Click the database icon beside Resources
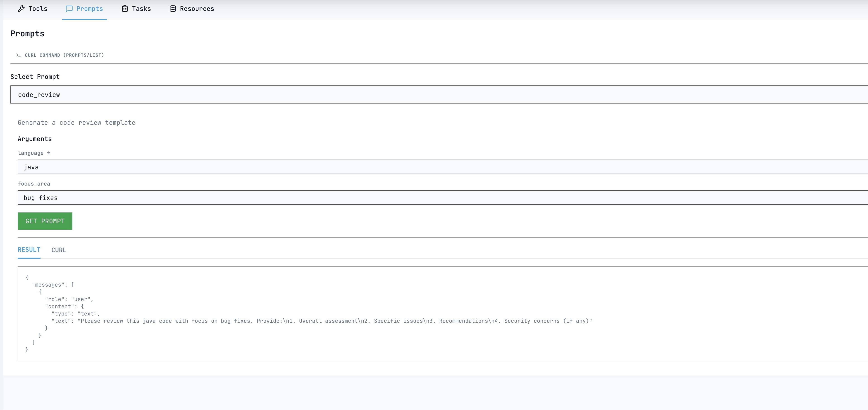Image resolution: width=868 pixels, height=410 pixels. click(x=173, y=9)
